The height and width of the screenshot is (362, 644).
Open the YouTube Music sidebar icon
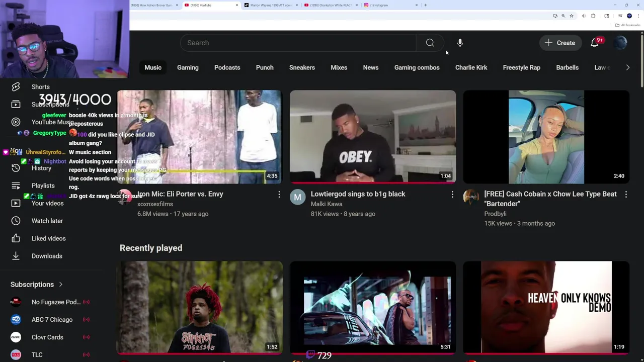click(x=16, y=122)
